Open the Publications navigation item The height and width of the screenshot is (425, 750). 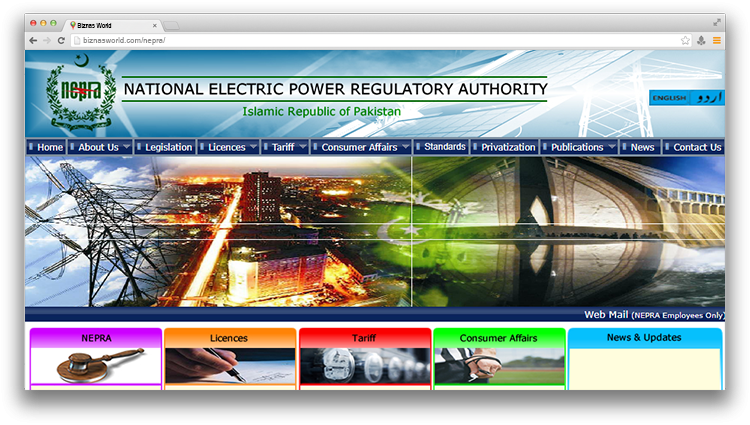click(x=579, y=147)
